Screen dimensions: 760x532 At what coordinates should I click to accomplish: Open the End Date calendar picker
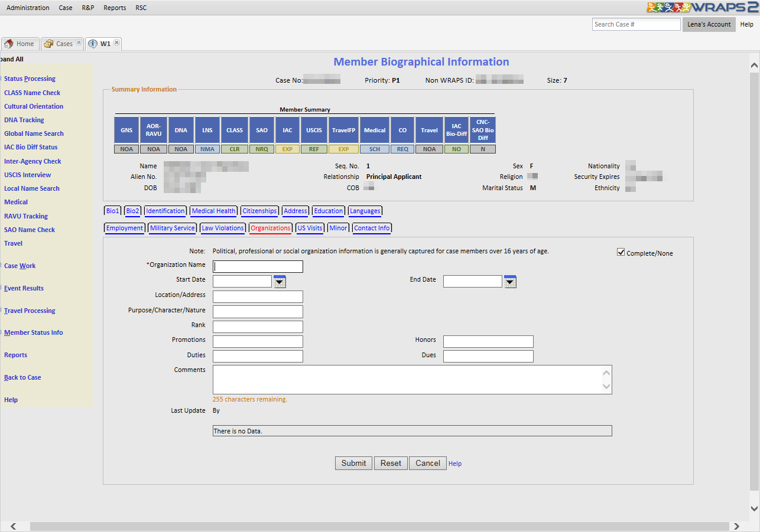point(510,282)
